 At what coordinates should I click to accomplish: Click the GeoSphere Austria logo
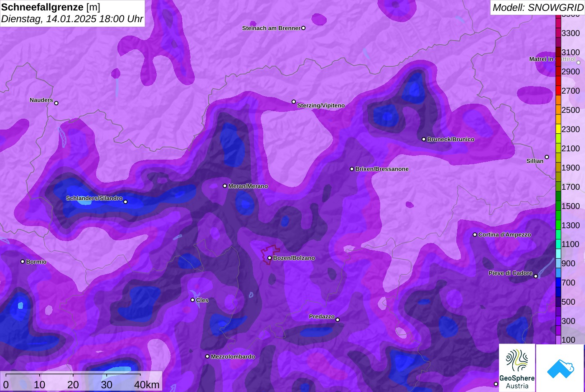pyautogui.click(x=517, y=368)
